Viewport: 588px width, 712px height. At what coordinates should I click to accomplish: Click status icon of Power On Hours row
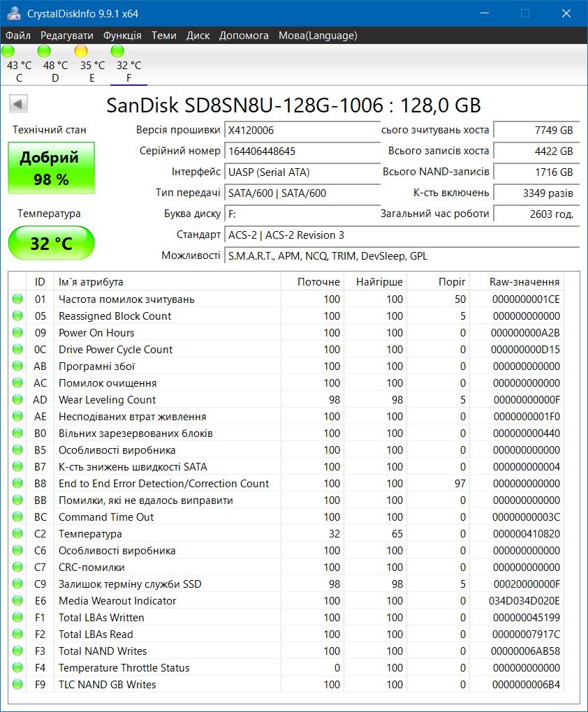(17, 332)
